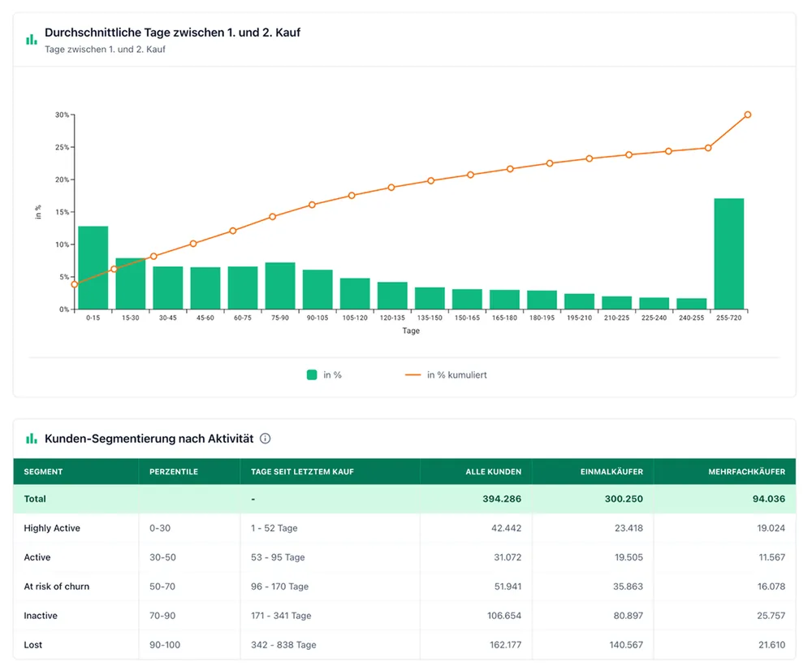Click the Einmalkäufer value 19.505

628,557
